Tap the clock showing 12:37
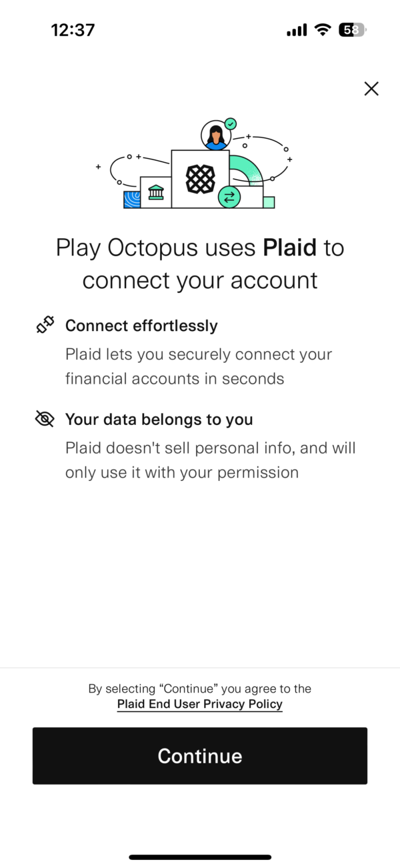Screen dimensions: 400x868 (73, 29)
